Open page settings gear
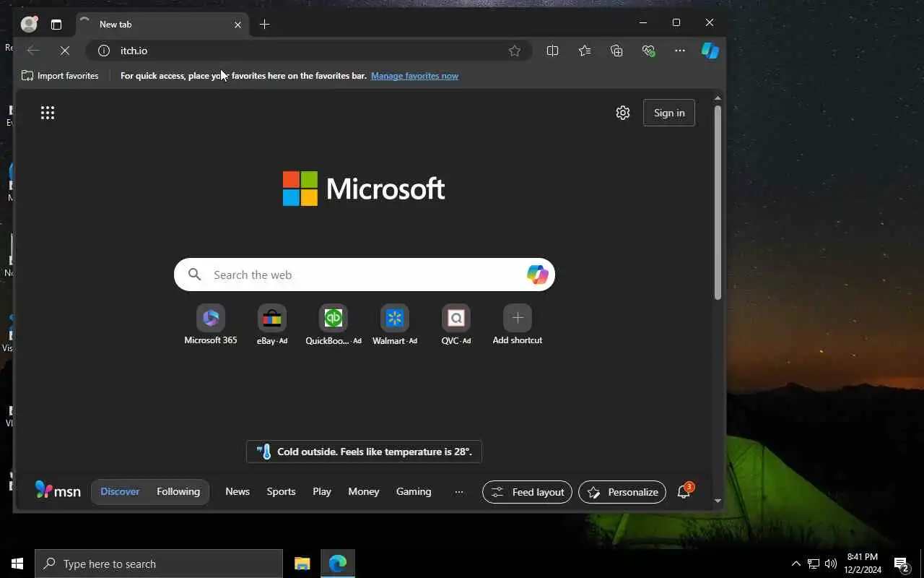Screen dimensions: 924x578 click(623, 113)
